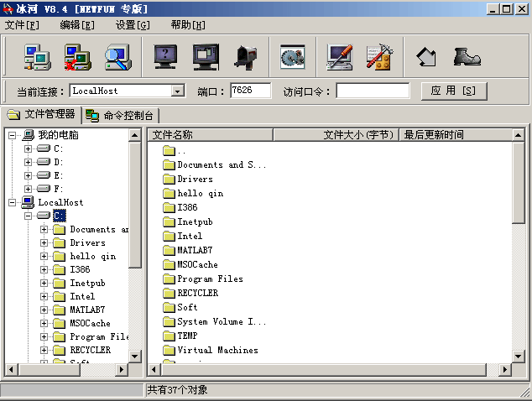The height and width of the screenshot is (401, 532).
Task: Click the parent folder '..' entry
Action: click(175, 151)
